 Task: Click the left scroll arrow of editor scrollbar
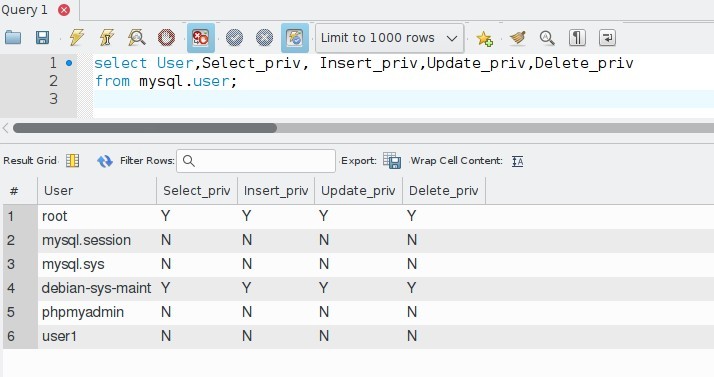tap(5, 128)
